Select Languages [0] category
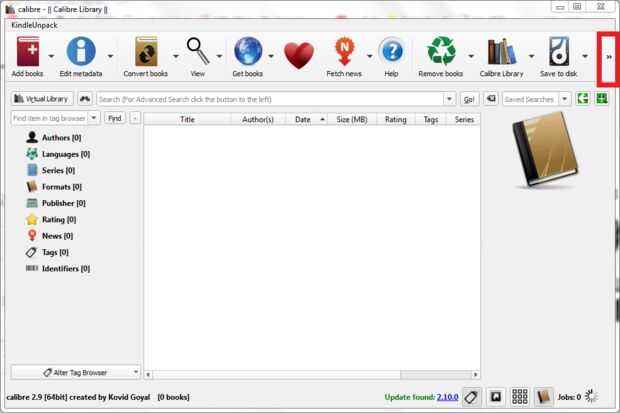 click(x=59, y=154)
